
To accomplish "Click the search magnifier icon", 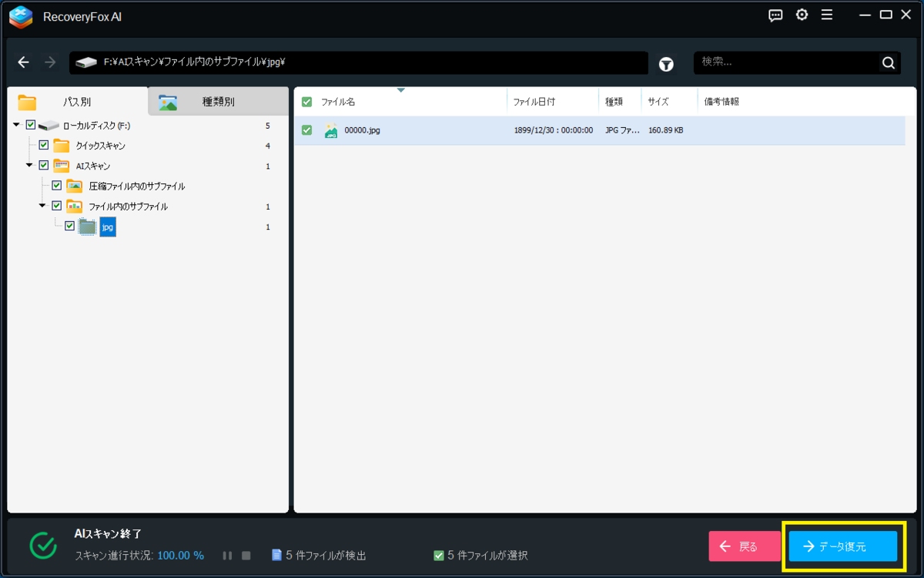I will coord(888,63).
